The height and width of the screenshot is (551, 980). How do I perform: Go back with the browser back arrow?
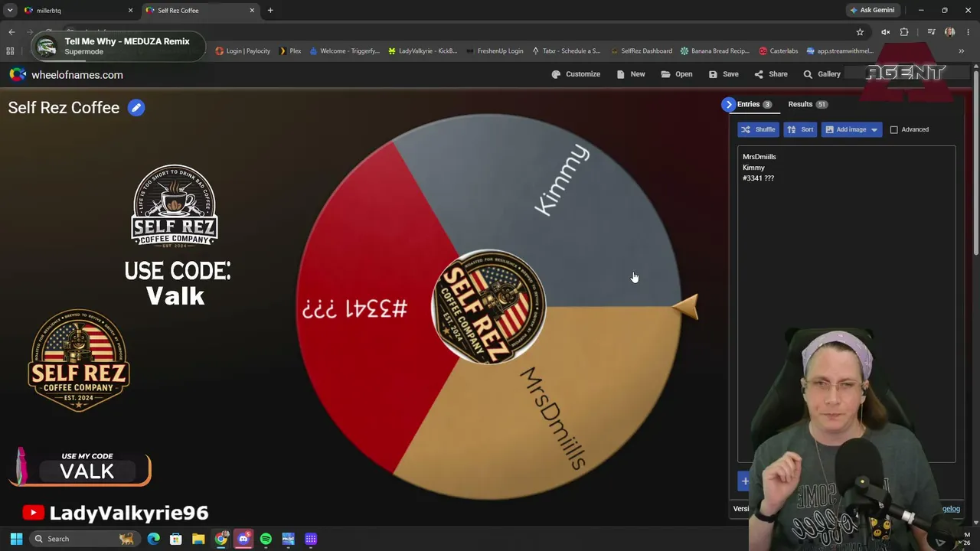tap(11, 32)
